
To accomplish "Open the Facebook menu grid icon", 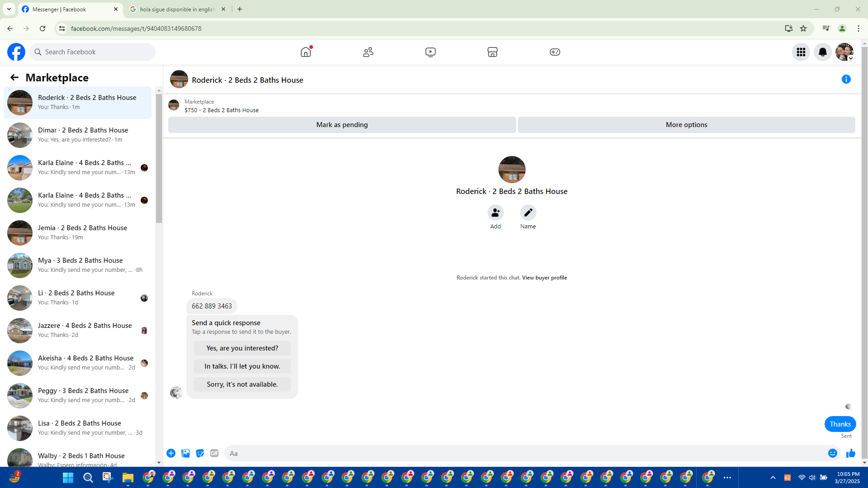I will point(801,52).
